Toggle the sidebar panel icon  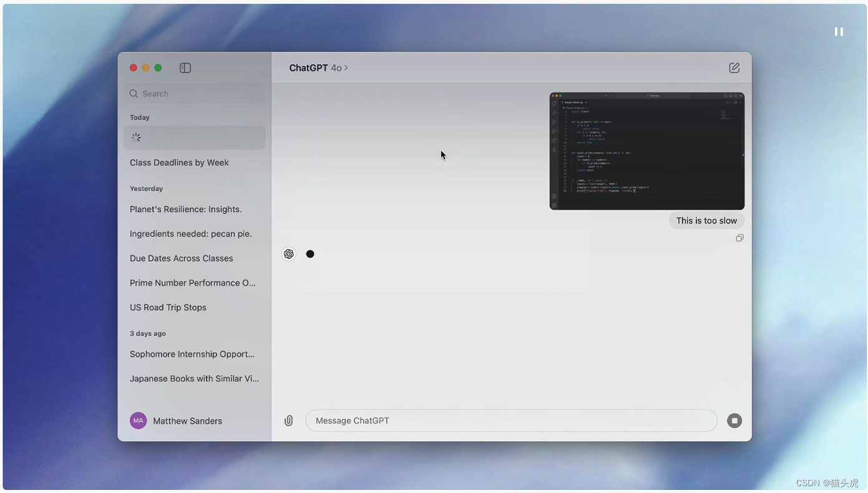coord(185,68)
